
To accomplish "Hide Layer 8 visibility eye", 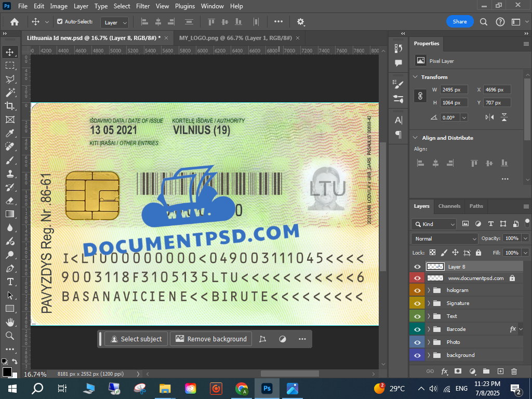I will tap(417, 267).
